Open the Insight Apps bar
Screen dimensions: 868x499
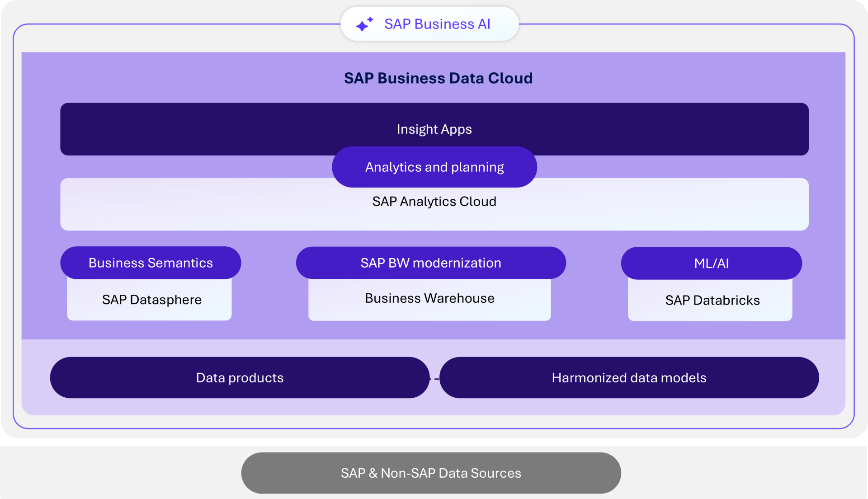click(434, 129)
